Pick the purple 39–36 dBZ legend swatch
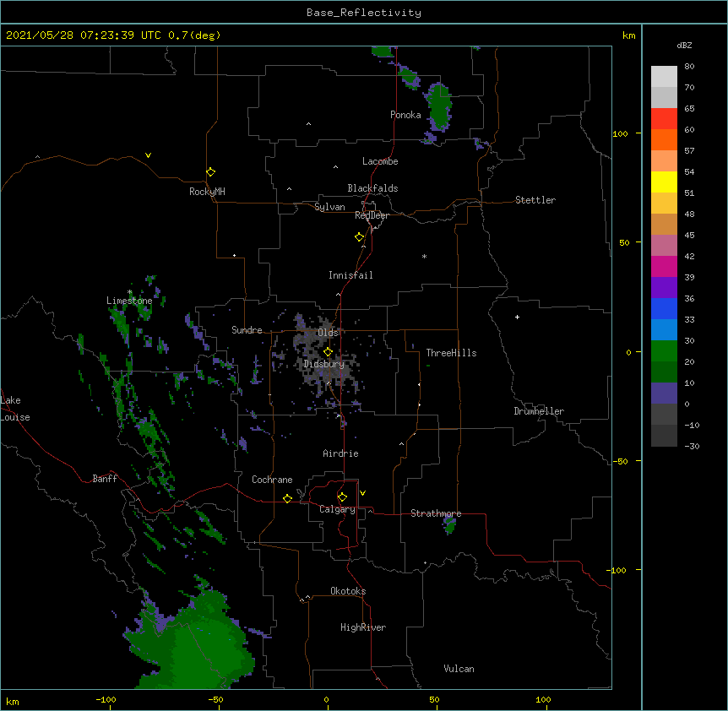Image resolution: width=728 pixels, height=711 pixels. (664, 287)
